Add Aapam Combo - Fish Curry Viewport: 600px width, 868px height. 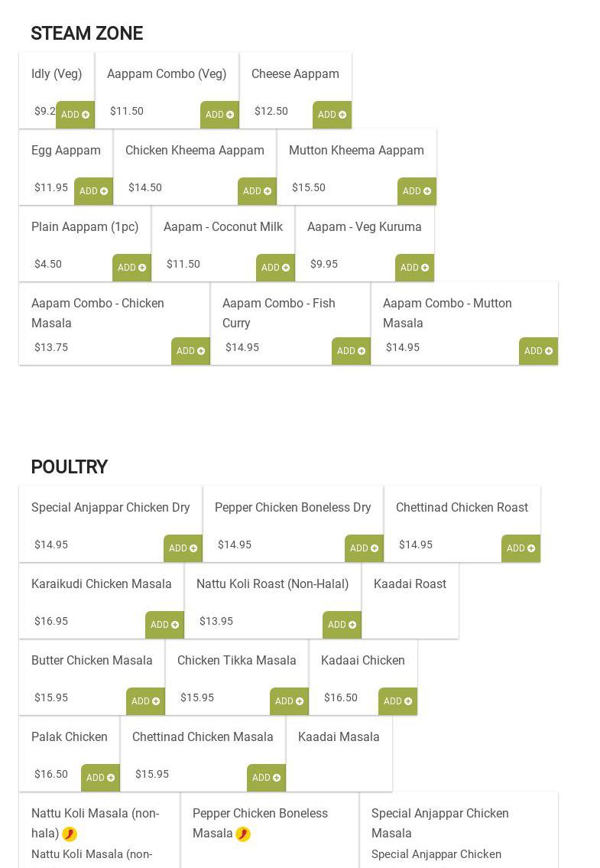tap(351, 351)
